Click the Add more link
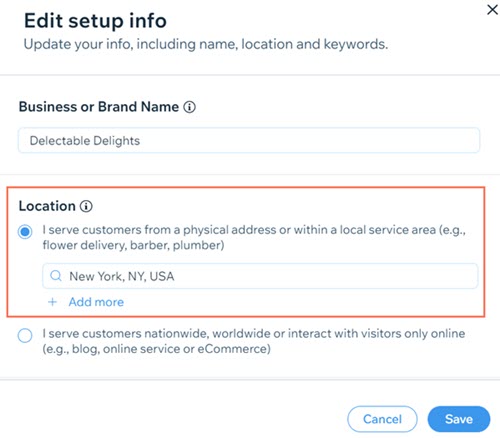500x438 pixels. tap(96, 302)
